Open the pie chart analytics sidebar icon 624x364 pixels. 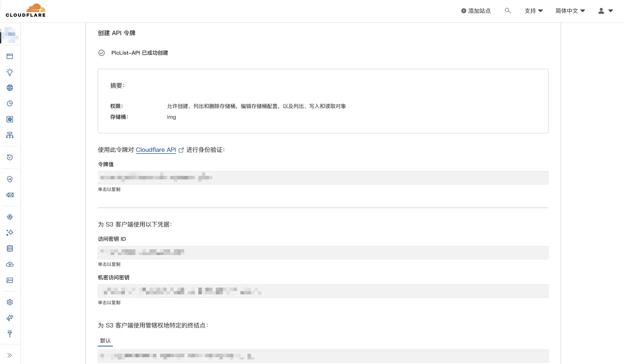[10, 103]
